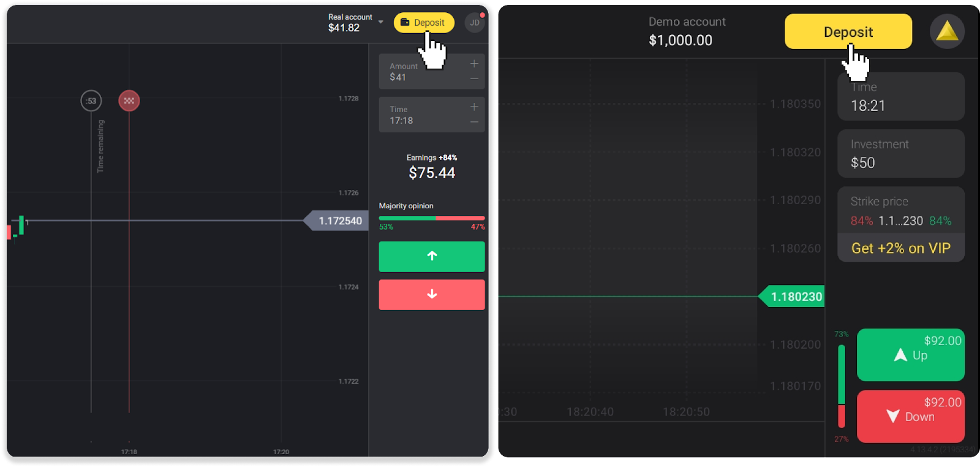Click the JD profile avatar icon
Viewport: 980px width, 467px height.
[x=474, y=23]
